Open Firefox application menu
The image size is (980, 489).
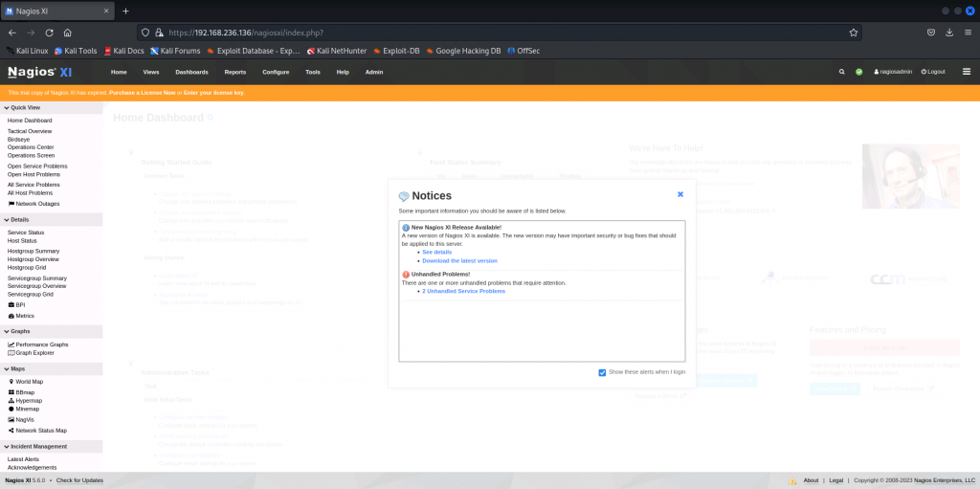pos(968,33)
